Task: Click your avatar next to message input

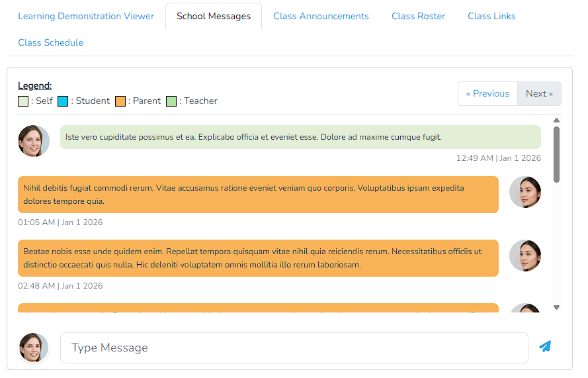Action: tap(34, 348)
